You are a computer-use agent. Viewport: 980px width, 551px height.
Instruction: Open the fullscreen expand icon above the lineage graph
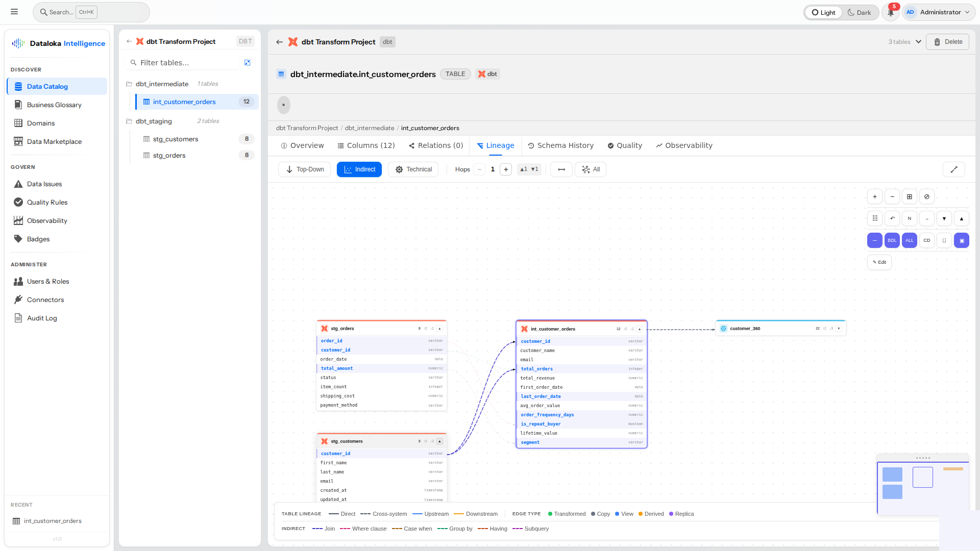[x=954, y=169]
